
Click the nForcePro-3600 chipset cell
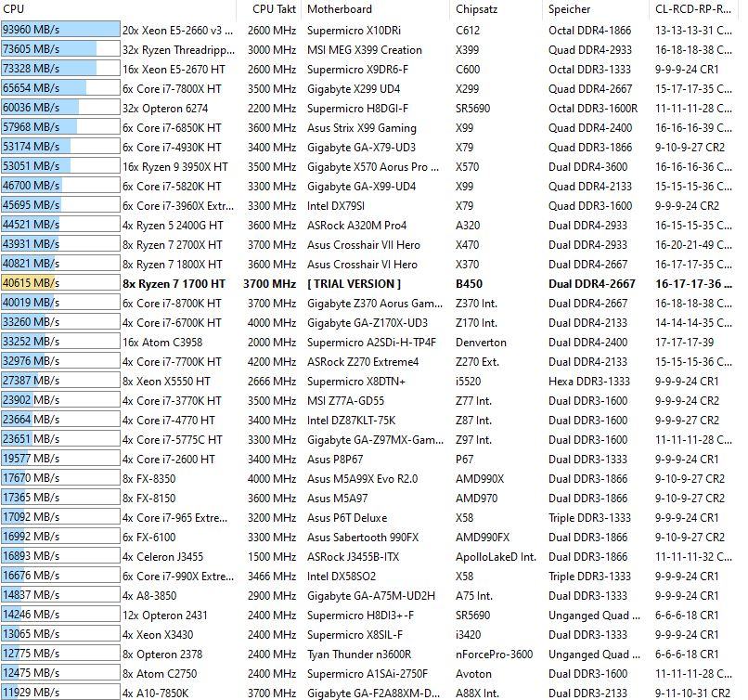pyautogui.click(x=495, y=655)
